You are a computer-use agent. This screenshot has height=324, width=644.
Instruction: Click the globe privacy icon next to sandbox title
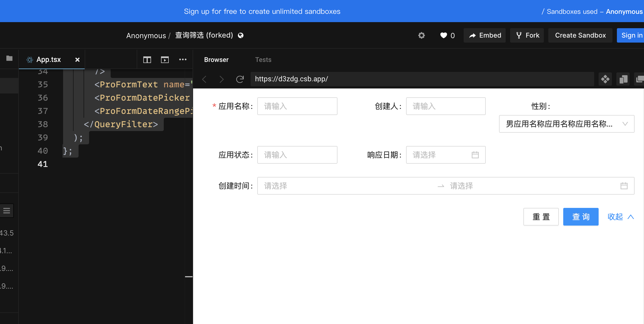(240, 35)
